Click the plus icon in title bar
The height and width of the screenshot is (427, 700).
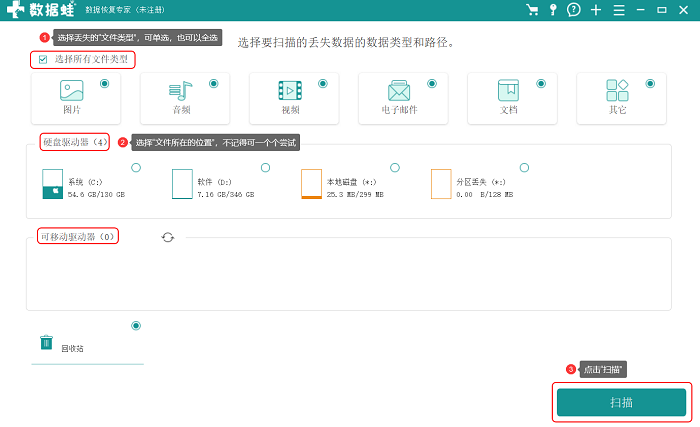(x=596, y=10)
